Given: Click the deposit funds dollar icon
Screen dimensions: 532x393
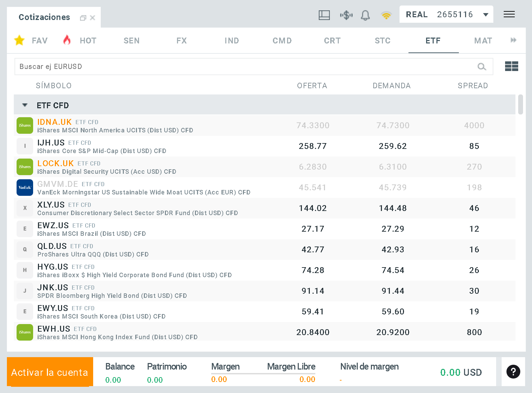Looking at the screenshot, I should (x=346, y=15).
